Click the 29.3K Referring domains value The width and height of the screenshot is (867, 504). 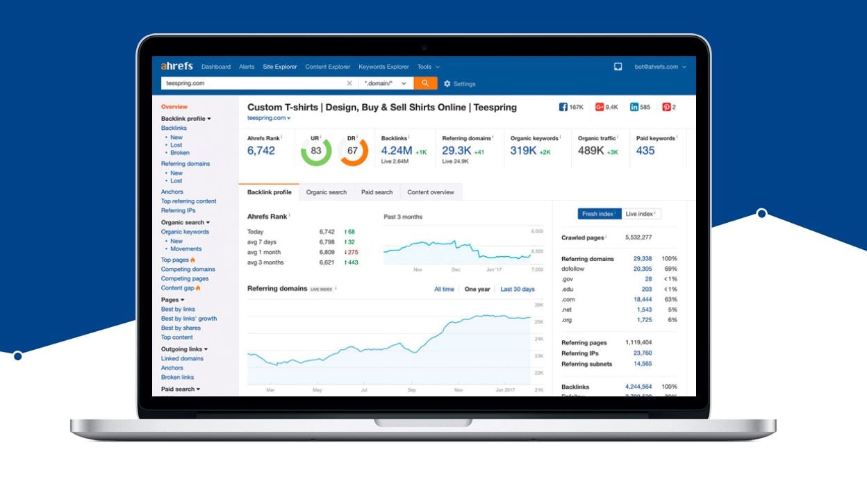(x=457, y=151)
